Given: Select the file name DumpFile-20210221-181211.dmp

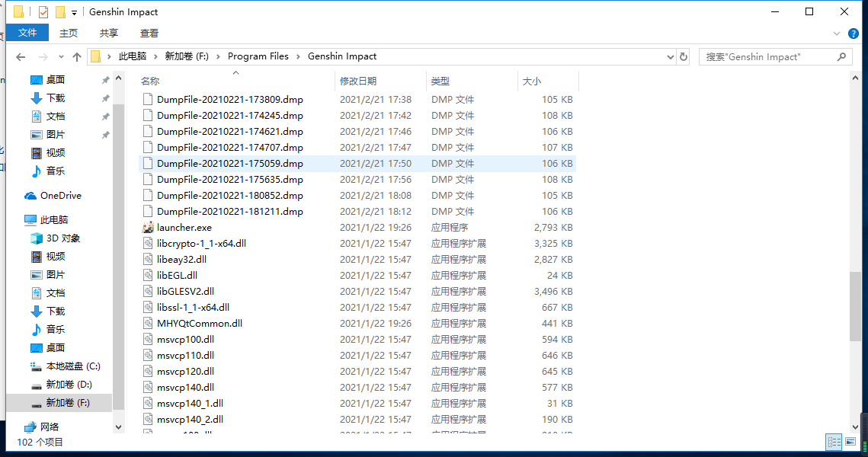Looking at the screenshot, I should click(229, 212).
